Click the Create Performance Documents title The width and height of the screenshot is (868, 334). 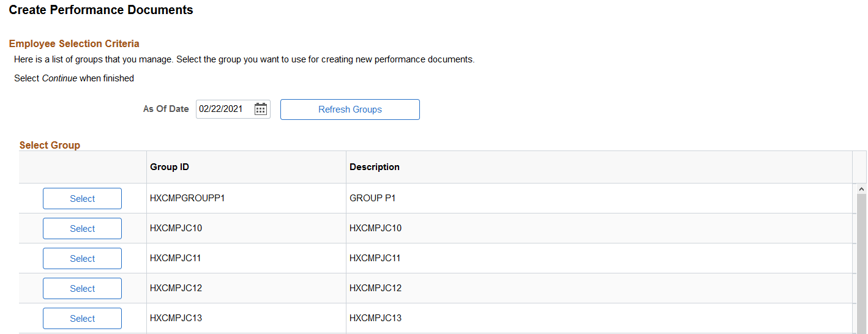click(x=101, y=10)
